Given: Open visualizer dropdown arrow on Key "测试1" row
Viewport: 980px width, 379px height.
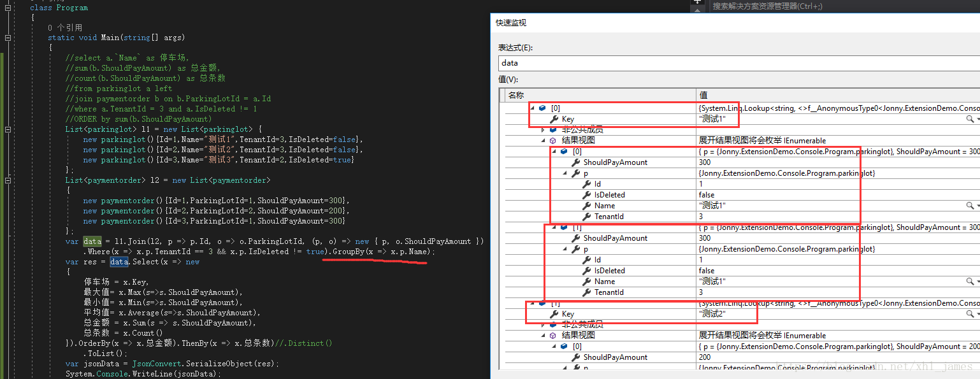Looking at the screenshot, I should 977,119.
